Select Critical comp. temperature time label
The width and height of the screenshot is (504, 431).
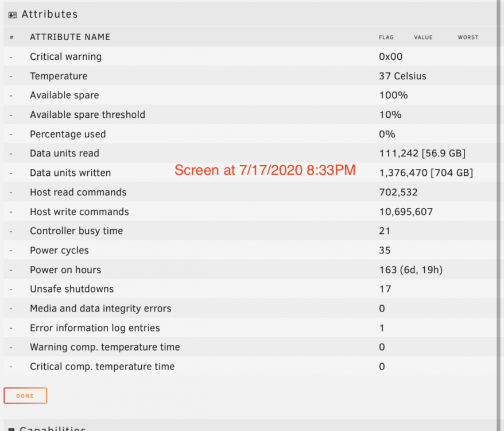(x=102, y=366)
